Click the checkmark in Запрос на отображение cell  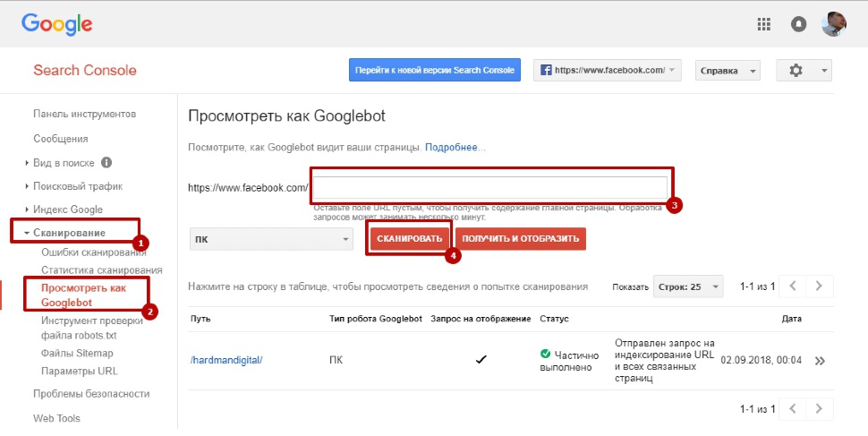pos(481,360)
